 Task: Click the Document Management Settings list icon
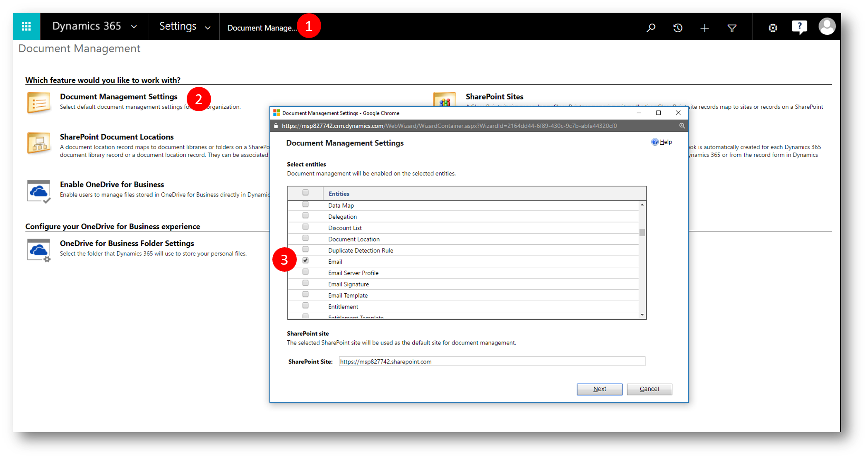[x=39, y=102]
